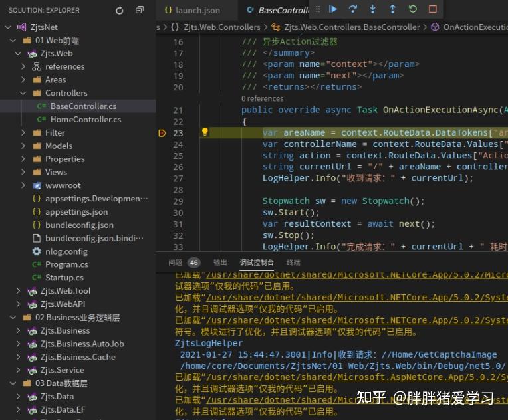The width and height of the screenshot is (508, 420).
Task: Open bundleconfig.json.bindings file
Action: 78,239
